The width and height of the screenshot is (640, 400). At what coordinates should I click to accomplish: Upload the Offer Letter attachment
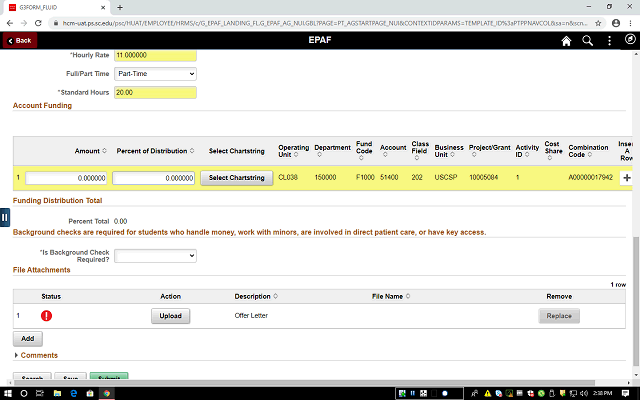171,316
